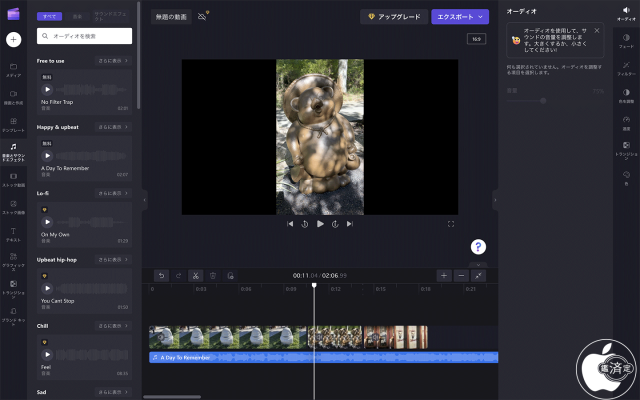Open the 16:9 aspect ratio selector

pos(476,40)
